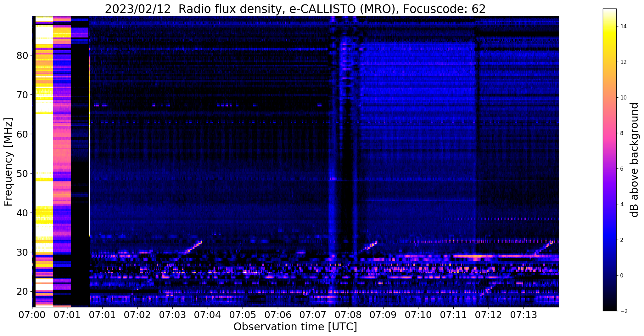The width and height of the screenshot is (644, 336).
Task: Click the 07:08 time tick label
Action: click(348, 315)
